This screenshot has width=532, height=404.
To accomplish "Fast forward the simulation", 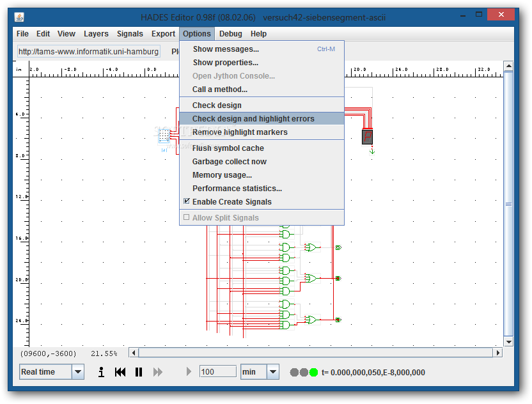I will 158,372.
